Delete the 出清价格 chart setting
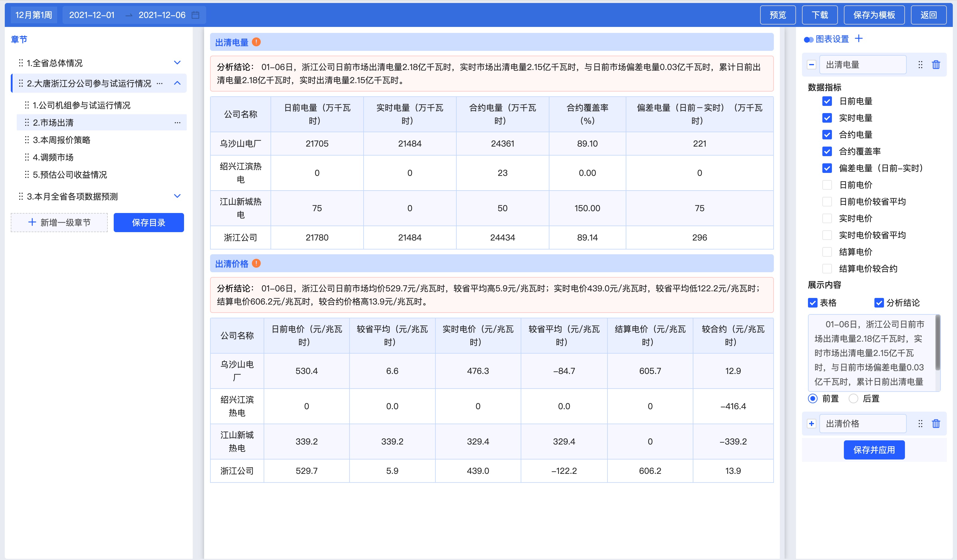957x560 pixels. (x=936, y=424)
